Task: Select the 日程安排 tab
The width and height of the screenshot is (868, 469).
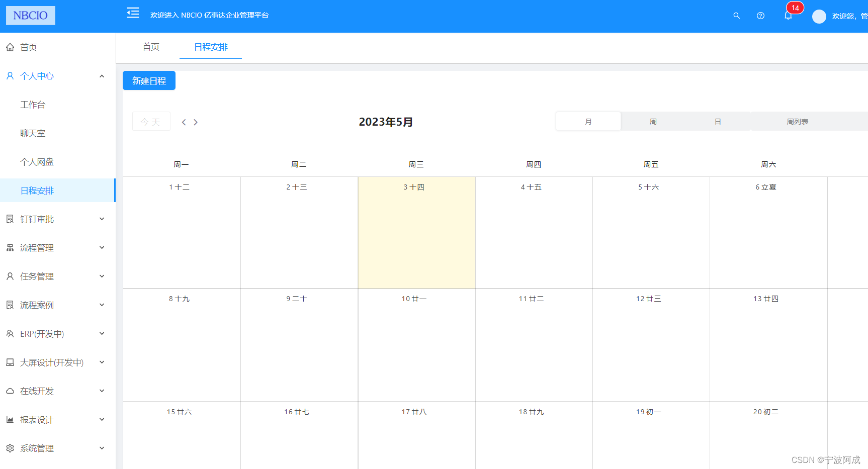Action: [x=211, y=47]
